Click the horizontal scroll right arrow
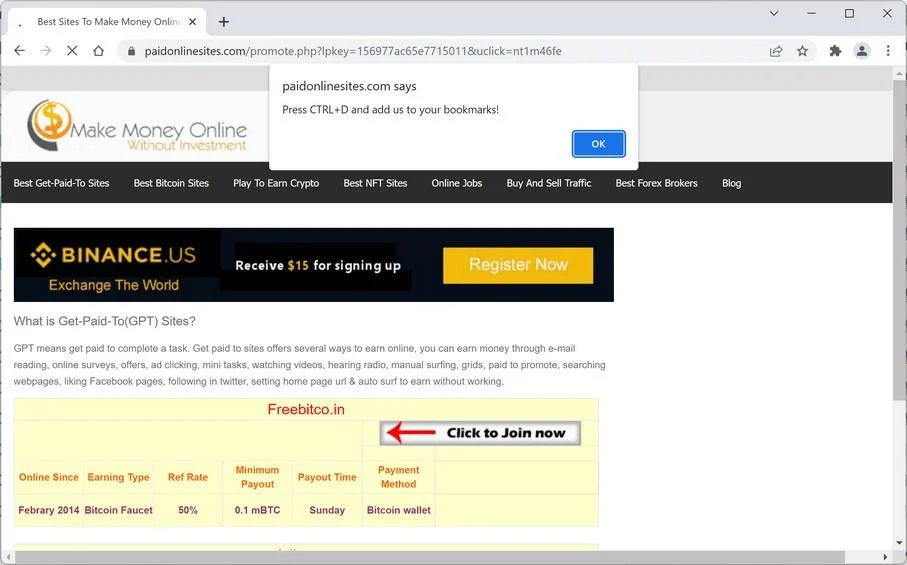 click(x=886, y=557)
